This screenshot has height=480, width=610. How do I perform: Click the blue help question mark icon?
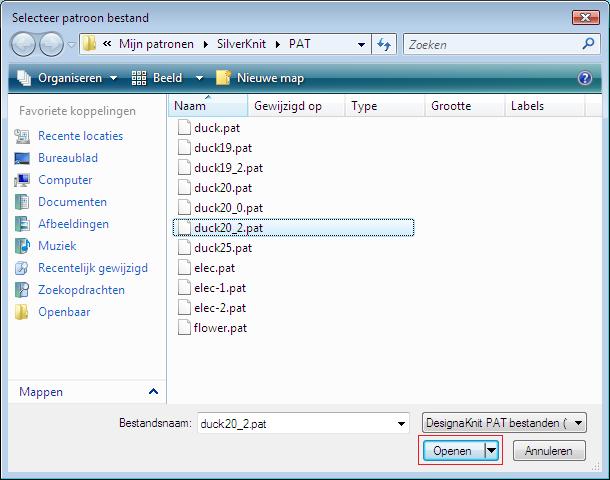(585, 78)
